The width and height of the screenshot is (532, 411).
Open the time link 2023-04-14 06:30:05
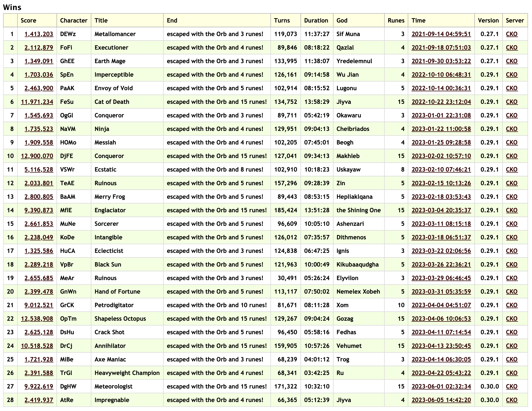click(441, 359)
